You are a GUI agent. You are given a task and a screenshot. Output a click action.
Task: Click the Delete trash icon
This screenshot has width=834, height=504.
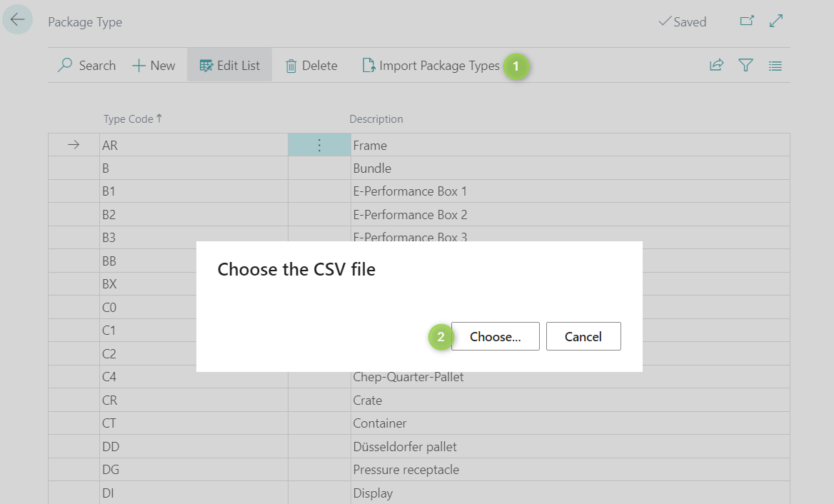coord(291,66)
